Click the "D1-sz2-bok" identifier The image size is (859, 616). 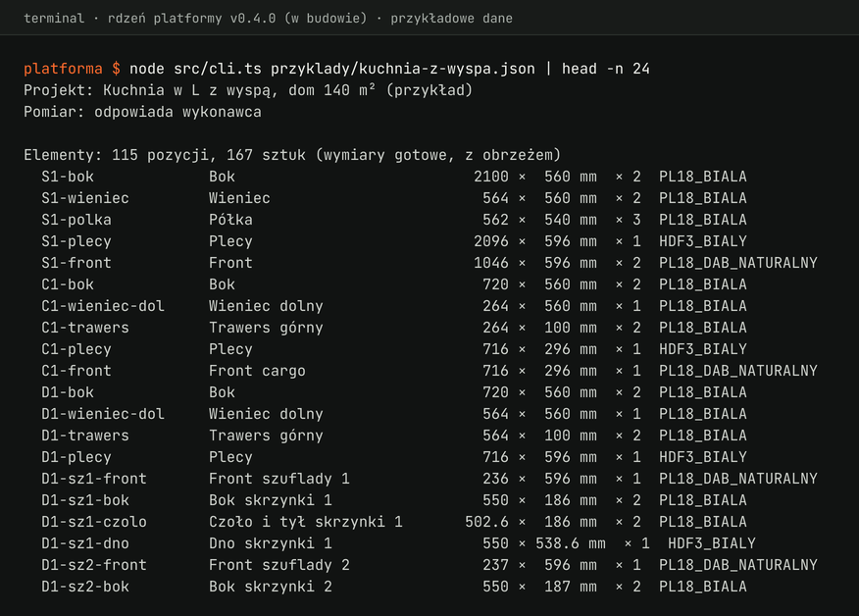[85, 587]
